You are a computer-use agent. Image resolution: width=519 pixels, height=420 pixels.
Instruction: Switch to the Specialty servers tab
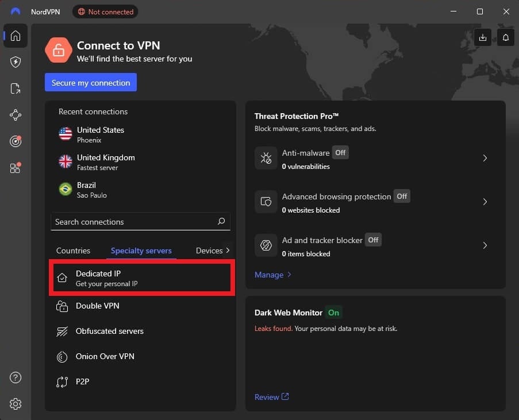(141, 251)
